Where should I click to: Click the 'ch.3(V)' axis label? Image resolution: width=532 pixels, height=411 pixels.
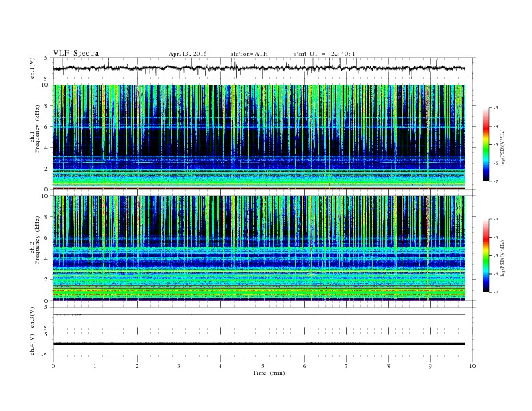[32, 318]
